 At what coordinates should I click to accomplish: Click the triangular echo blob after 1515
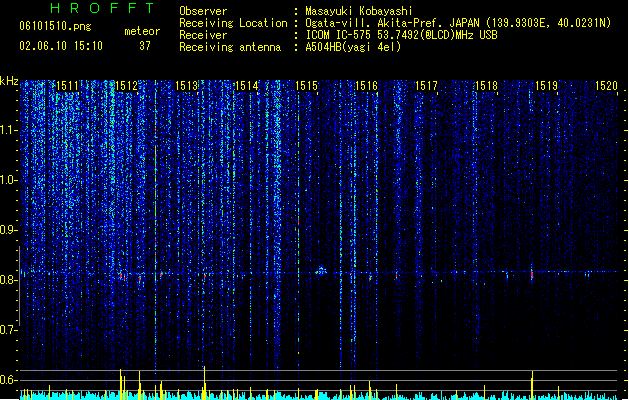point(321,270)
